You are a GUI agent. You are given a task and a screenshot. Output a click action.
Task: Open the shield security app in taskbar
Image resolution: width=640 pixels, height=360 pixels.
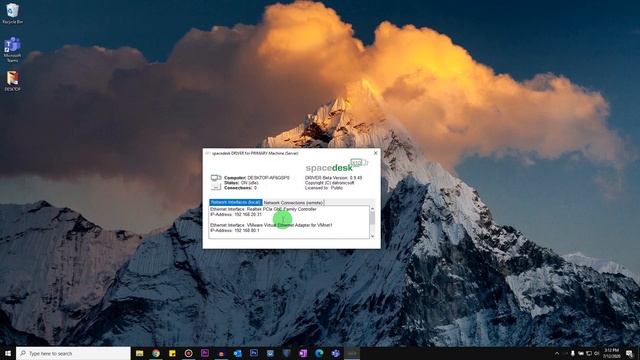tap(287, 353)
